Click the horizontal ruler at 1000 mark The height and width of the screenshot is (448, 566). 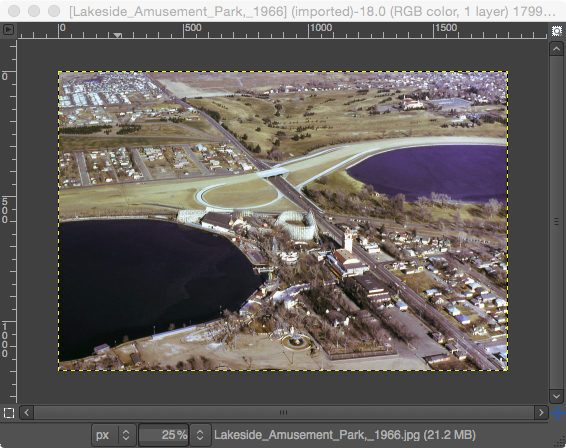[309, 31]
